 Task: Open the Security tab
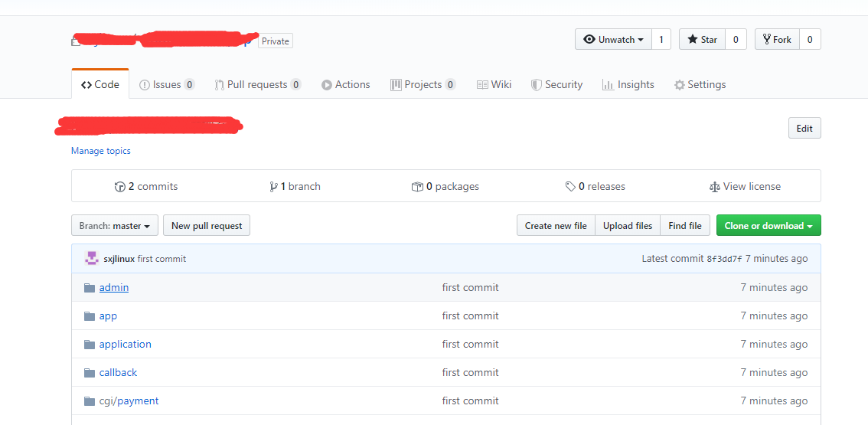pos(556,85)
